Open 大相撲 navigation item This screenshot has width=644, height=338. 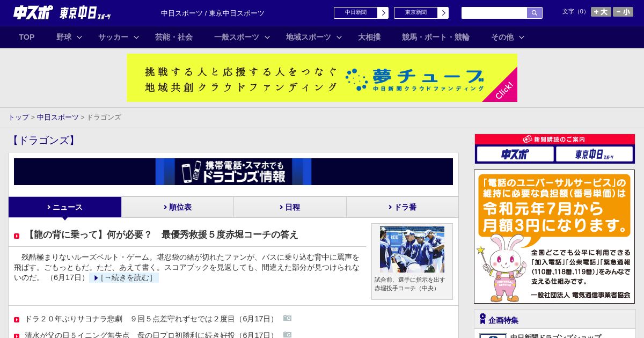point(369,37)
